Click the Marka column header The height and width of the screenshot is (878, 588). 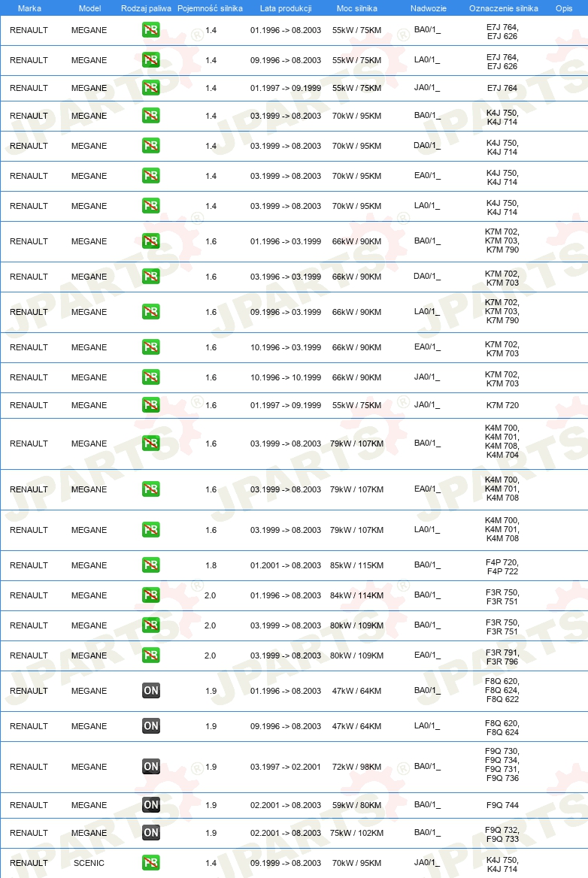pos(29,8)
